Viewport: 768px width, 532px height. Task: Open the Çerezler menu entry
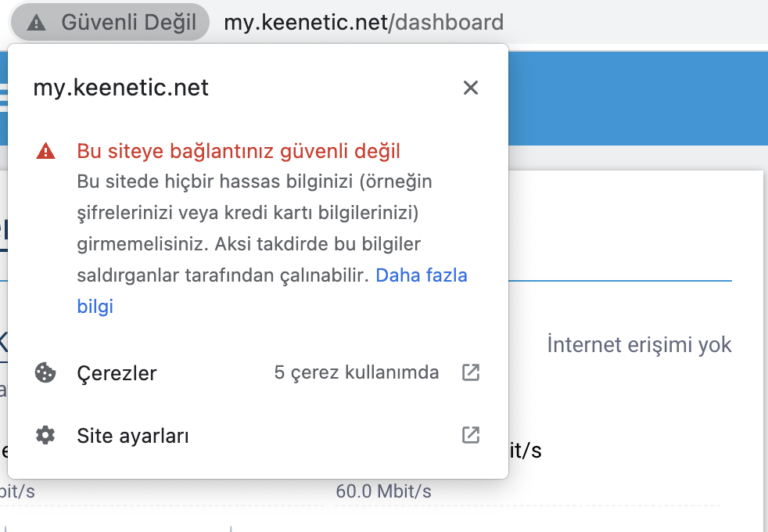pos(258,373)
